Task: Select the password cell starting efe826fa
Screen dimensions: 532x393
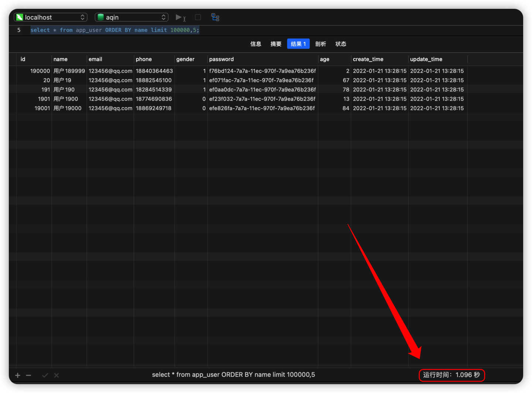Action: pos(262,108)
